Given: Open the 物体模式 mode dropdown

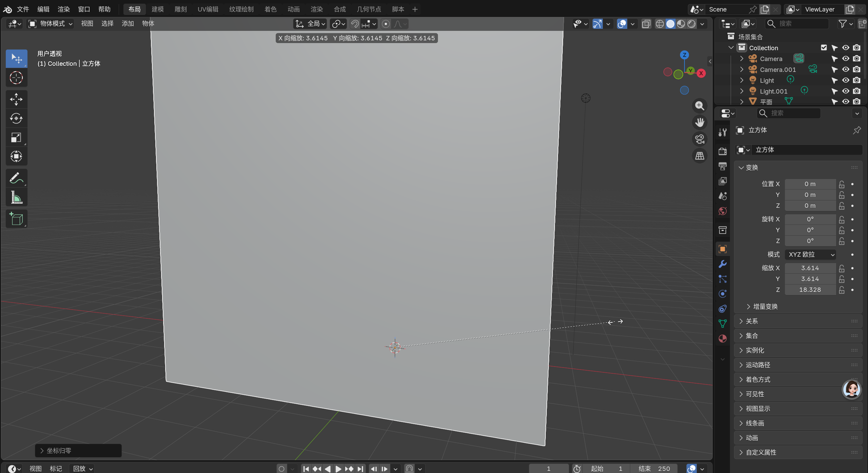Looking at the screenshot, I should [51, 24].
